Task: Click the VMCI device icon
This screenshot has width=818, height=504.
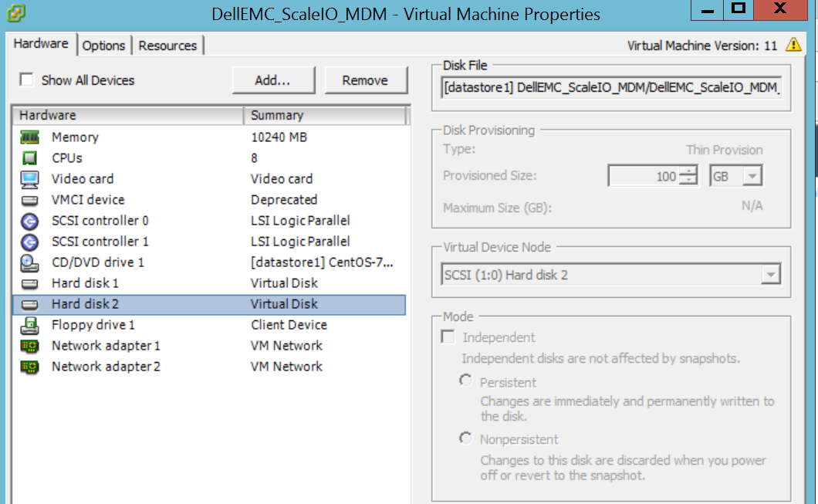Action: tap(30, 201)
